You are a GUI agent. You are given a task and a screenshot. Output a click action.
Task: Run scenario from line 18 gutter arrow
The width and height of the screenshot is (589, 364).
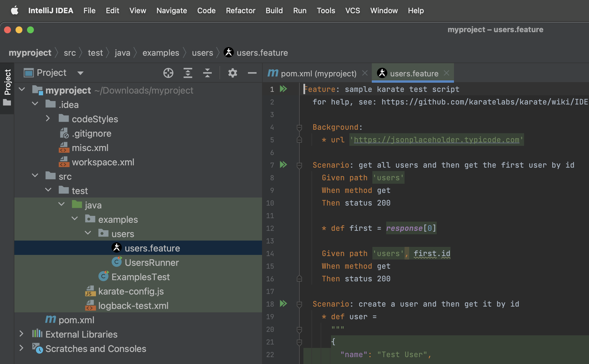(283, 304)
